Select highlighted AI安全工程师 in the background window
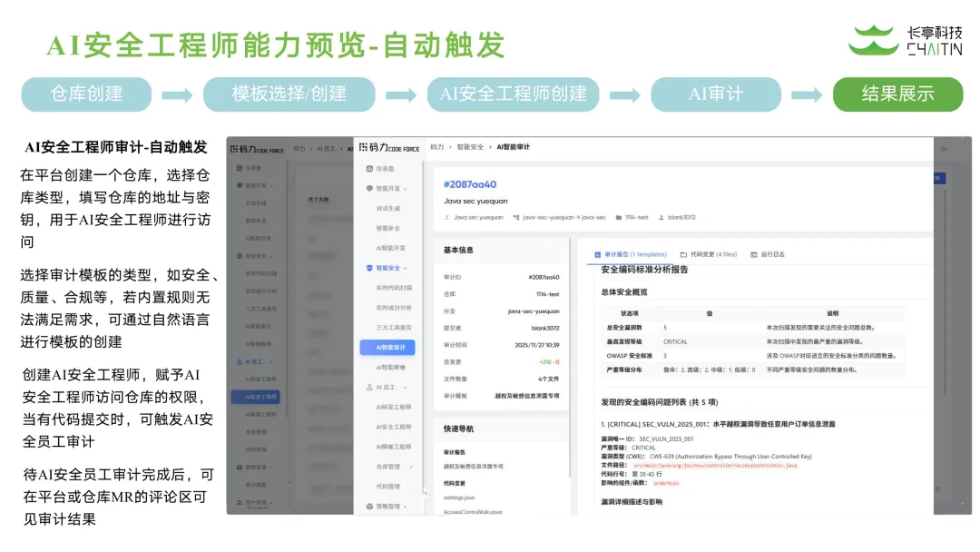Screen dimensions: 980x552 [256, 397]
